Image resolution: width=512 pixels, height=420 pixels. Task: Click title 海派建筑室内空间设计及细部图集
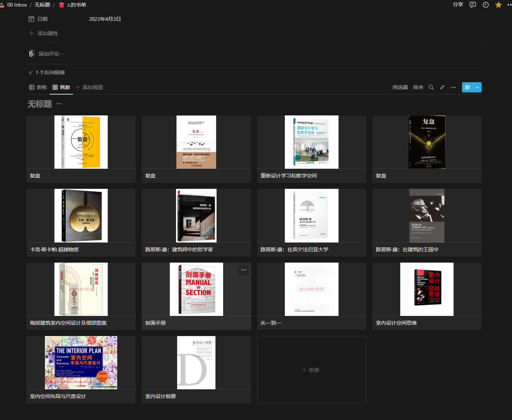(68, 323)
